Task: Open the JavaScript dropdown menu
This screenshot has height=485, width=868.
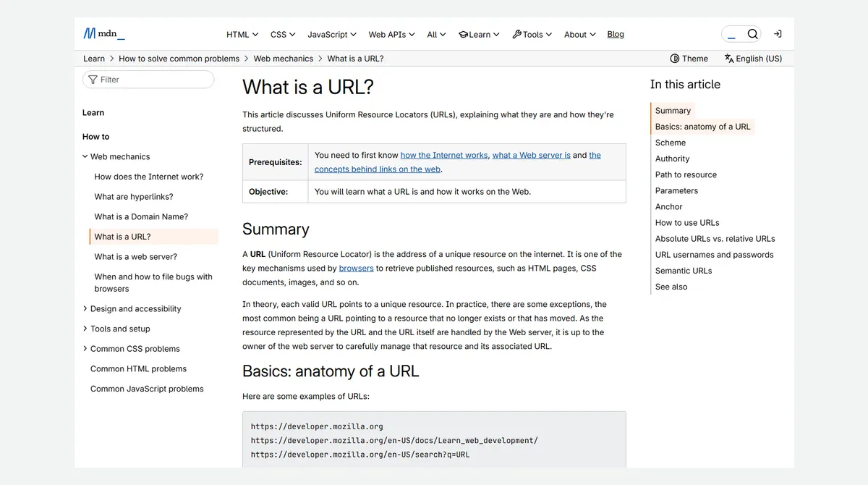Action: [x=332, y=34]
